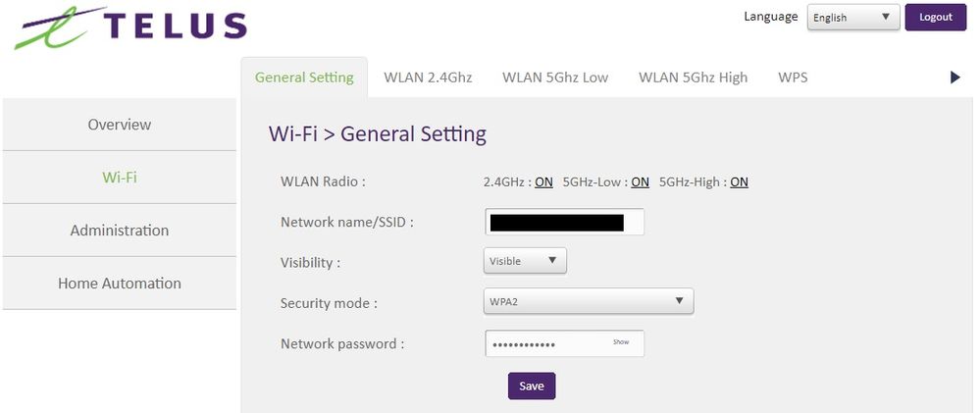This screenshot has height=413, width=980.
Task: Go to Overview in the sidebar
Action: click(x=120, y=125)
